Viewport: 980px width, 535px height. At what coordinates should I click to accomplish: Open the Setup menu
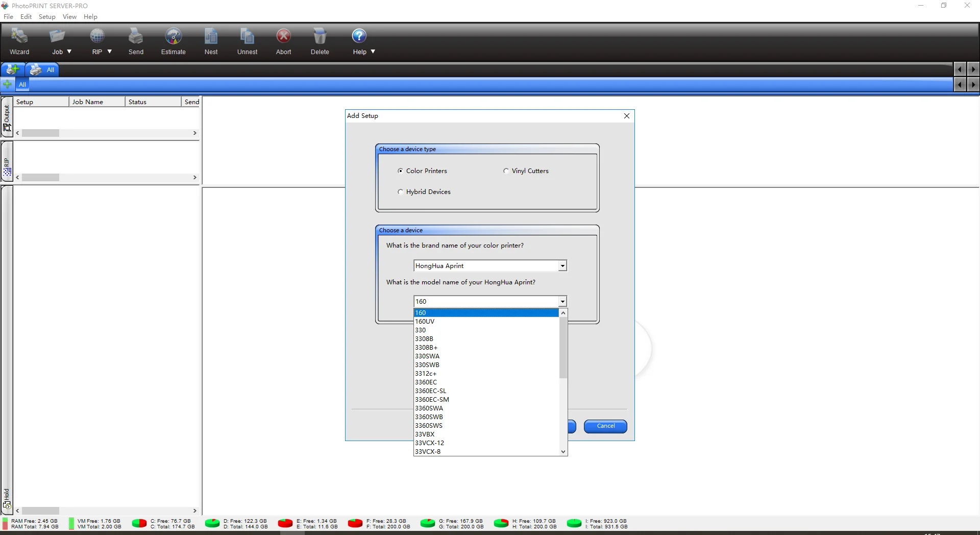pyautogui.click(x=47, y=16)
